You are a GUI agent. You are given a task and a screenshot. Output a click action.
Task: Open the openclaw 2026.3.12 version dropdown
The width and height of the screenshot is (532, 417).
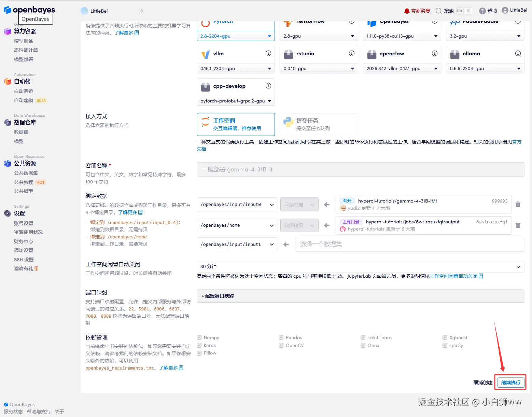click(x=402, y=68)
